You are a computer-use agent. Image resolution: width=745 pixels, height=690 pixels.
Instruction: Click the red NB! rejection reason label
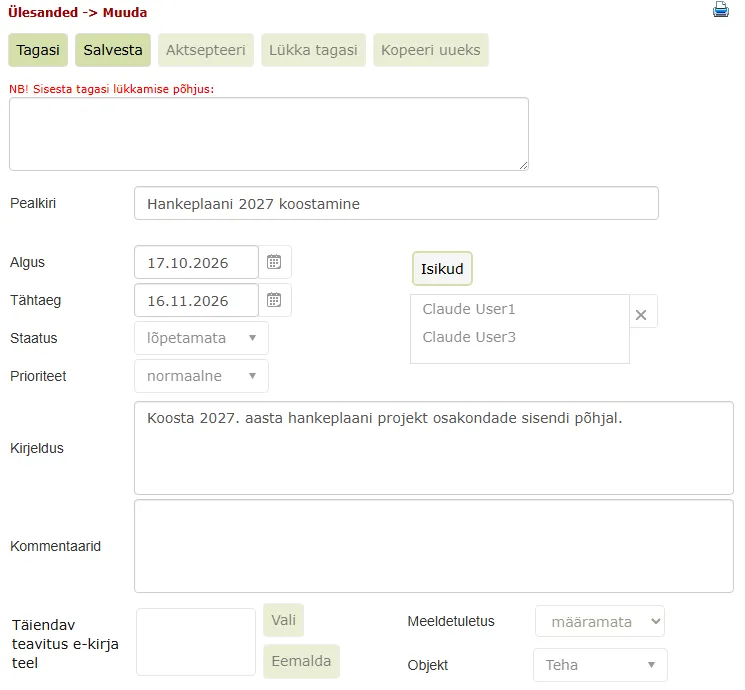(x=112, y=89)
